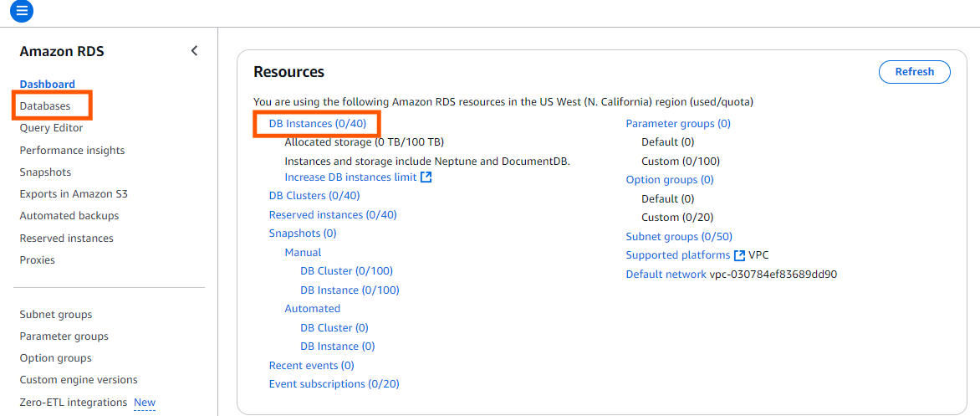This screenshot has width=980, height=416.
Task: Open Subnet groups in the sidebar
Action: (x=56, y=314)
